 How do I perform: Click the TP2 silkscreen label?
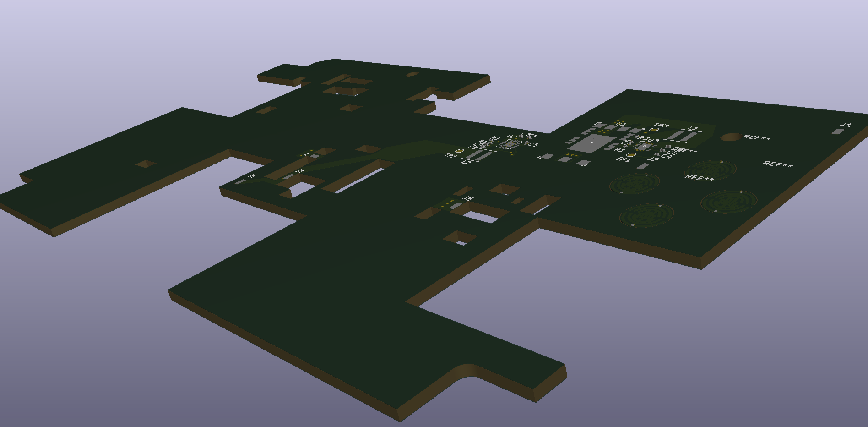pos(451,156)
